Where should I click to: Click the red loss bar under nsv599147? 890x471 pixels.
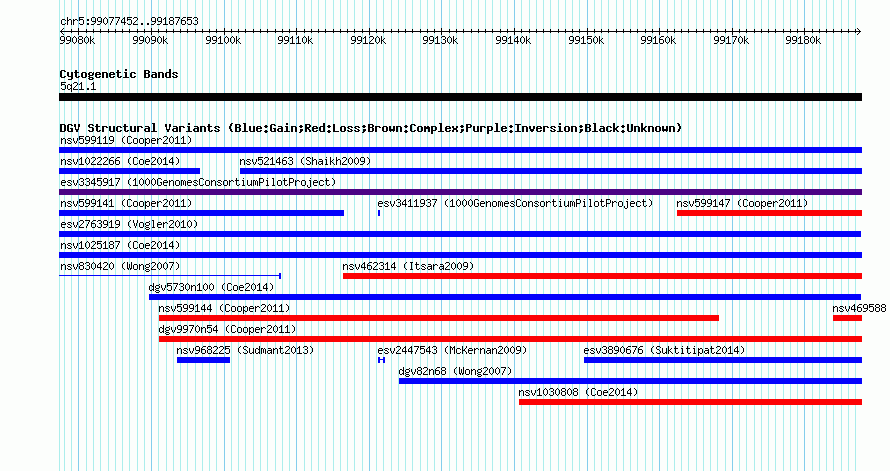769,213
